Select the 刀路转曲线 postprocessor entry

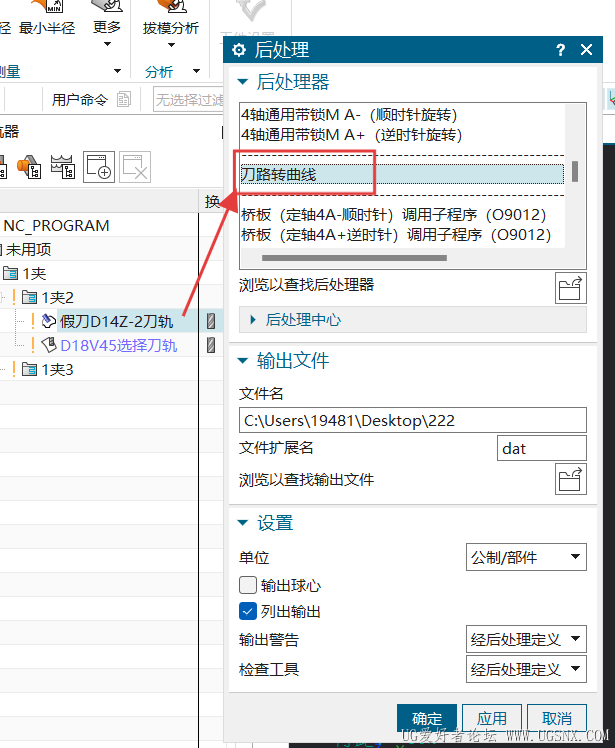pos(402,174)
